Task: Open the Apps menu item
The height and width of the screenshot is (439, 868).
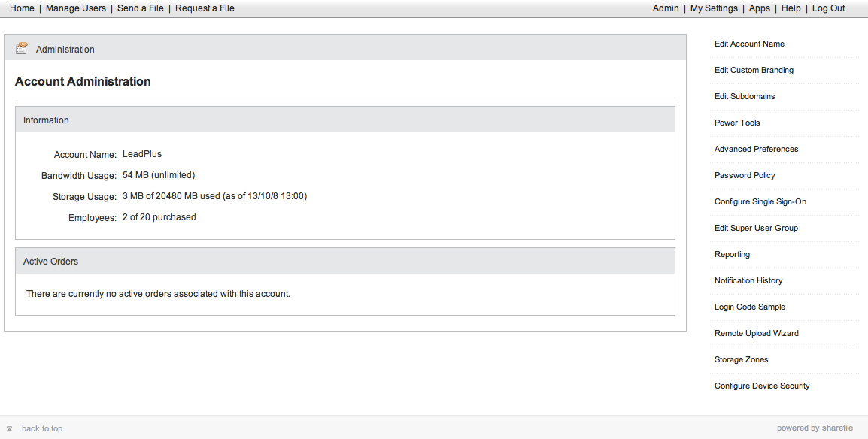Action: [760, 8]
